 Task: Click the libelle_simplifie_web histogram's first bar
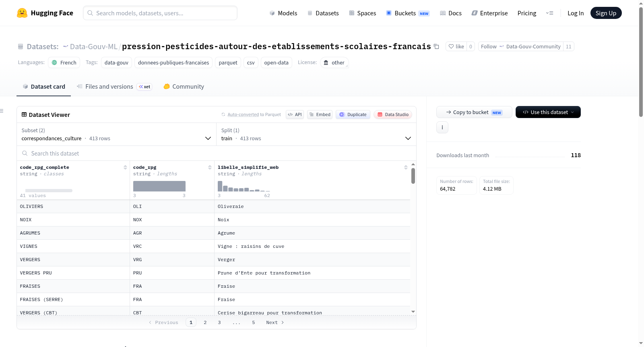(220, 186)
